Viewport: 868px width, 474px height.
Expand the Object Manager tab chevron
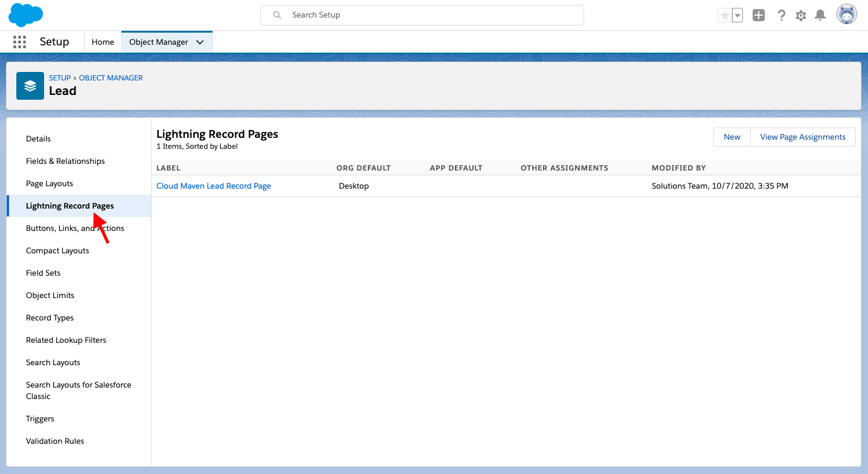[200, 42]
